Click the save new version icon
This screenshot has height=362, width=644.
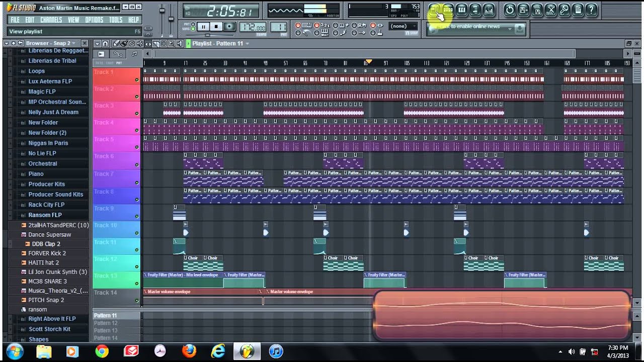click(x=523, y=10)
